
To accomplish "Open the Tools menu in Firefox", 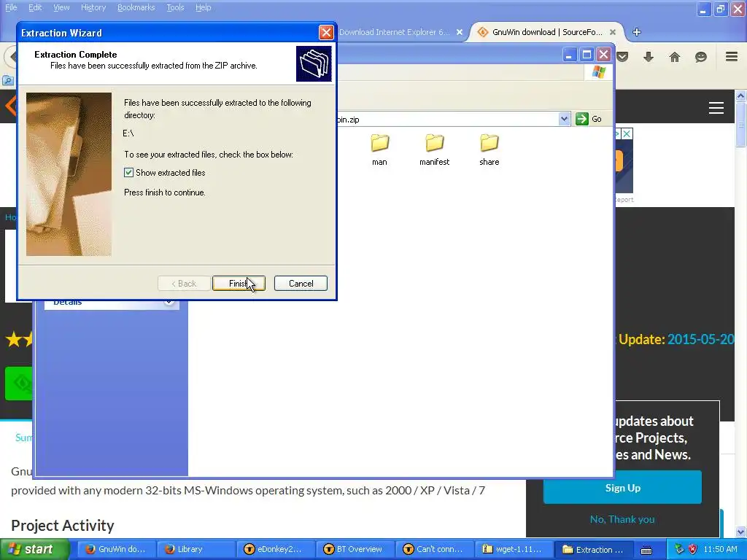I will click(175, 7).
